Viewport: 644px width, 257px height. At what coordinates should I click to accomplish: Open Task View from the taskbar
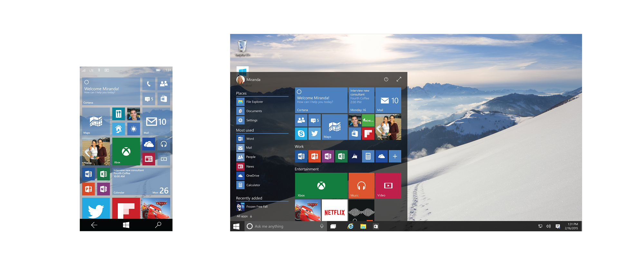click(x=333, y=226)
